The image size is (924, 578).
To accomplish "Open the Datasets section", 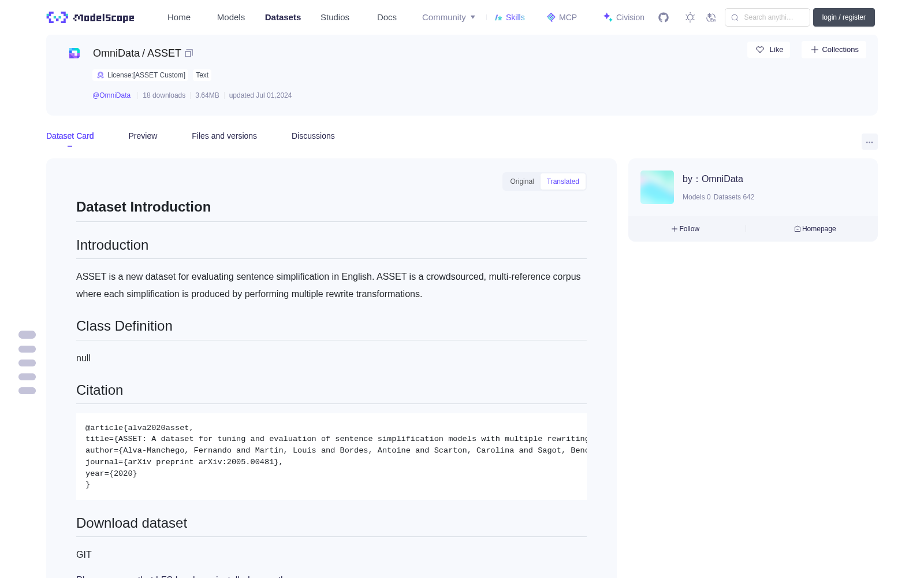I will coord(283,17).
